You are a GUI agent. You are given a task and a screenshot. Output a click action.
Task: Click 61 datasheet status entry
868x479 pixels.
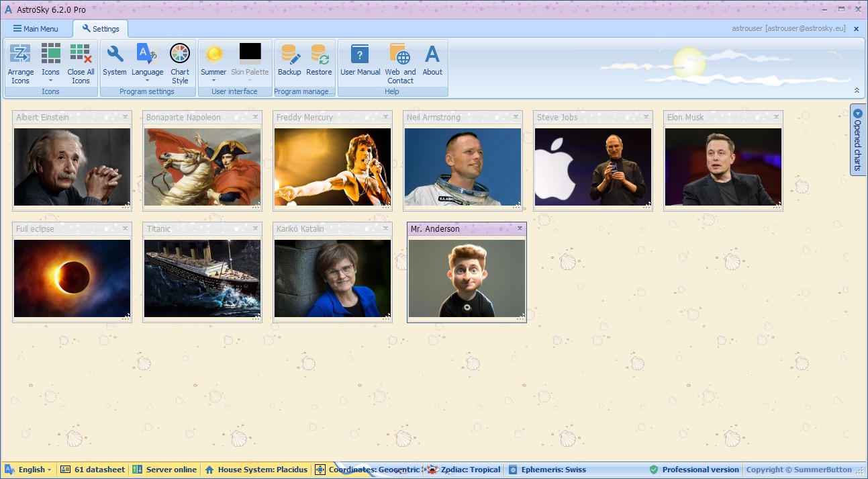coord(93,470)
